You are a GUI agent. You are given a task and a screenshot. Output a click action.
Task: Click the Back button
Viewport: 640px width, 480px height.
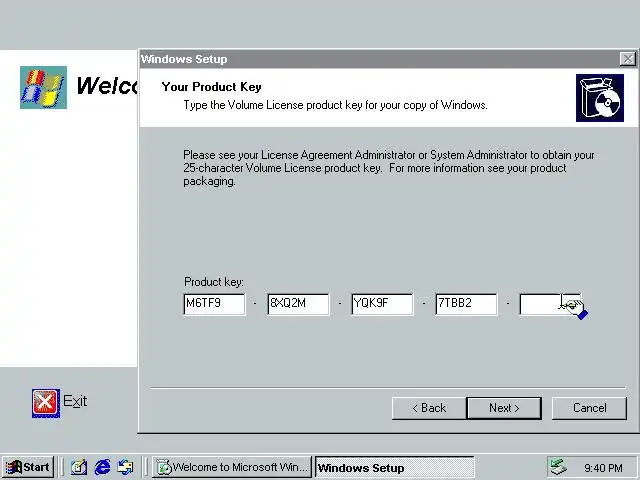(x=429, y=408)
